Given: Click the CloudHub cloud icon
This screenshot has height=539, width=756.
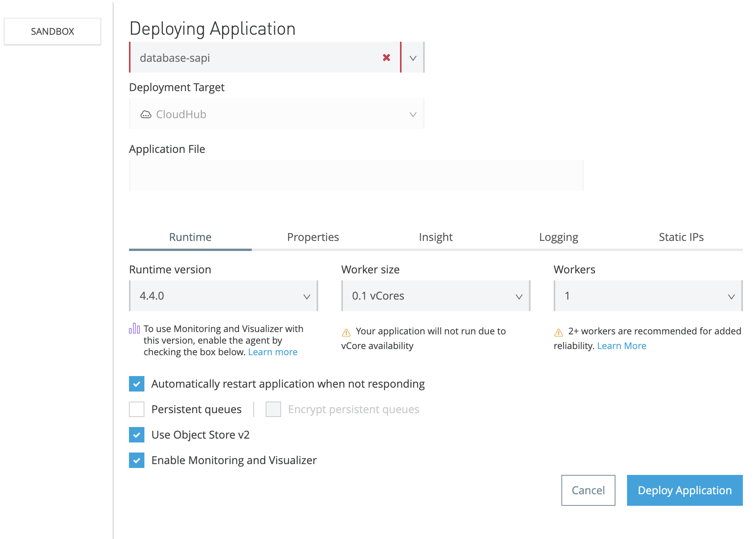Looking at the screenshot, I should (146, 114).
